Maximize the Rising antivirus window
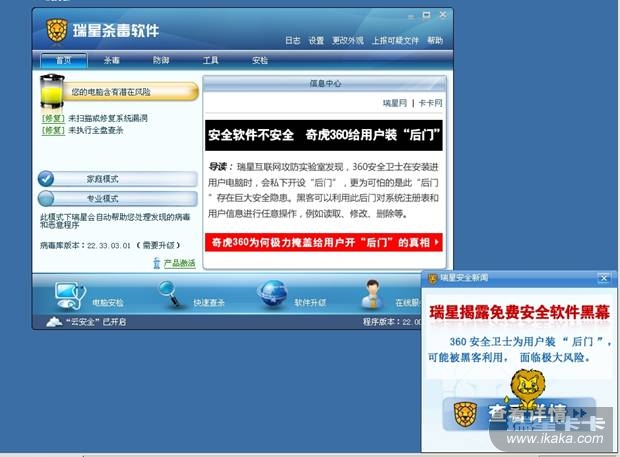 [x=426, y=15]
